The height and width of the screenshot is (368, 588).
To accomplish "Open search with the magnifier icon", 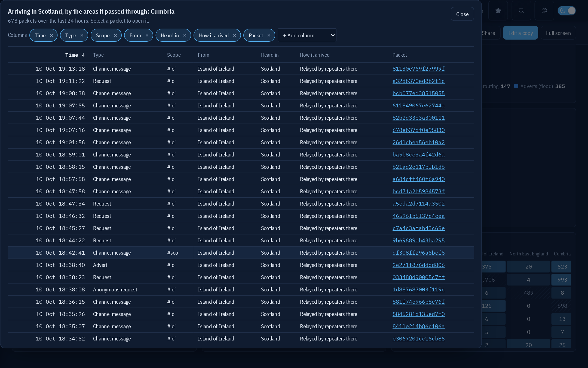I will [521, 11].
